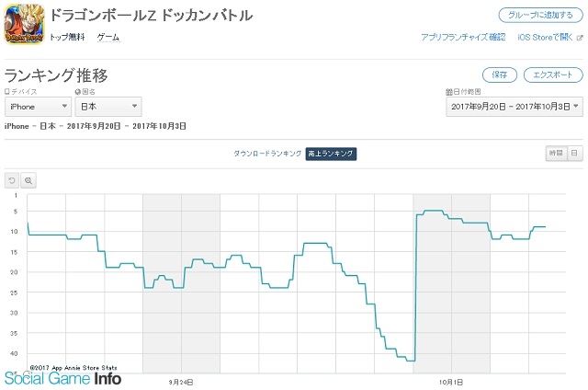
Task: Open the iPhone device dropdown
Action: tap(38, 107)
